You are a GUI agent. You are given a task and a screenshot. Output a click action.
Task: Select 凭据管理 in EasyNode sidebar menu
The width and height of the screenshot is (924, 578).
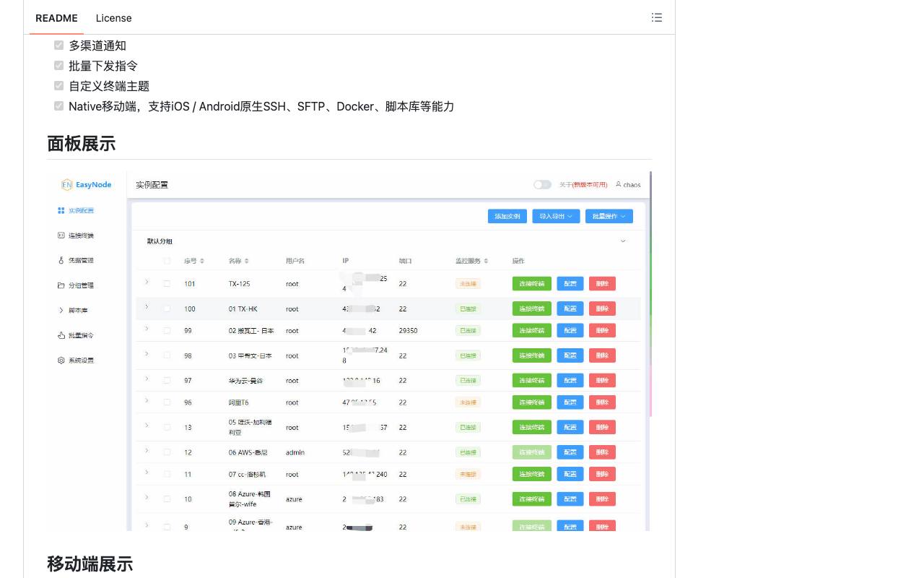(81, 260)
